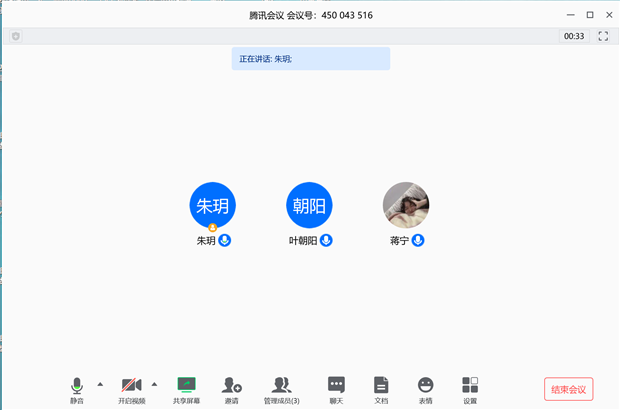Click the orange host badge under 朱玥 avatar
The image size is (620, 410).
click(x=213, y=228)
